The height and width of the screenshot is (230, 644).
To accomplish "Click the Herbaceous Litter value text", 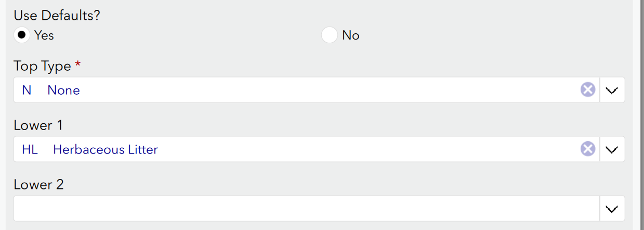I will point(106,150).
